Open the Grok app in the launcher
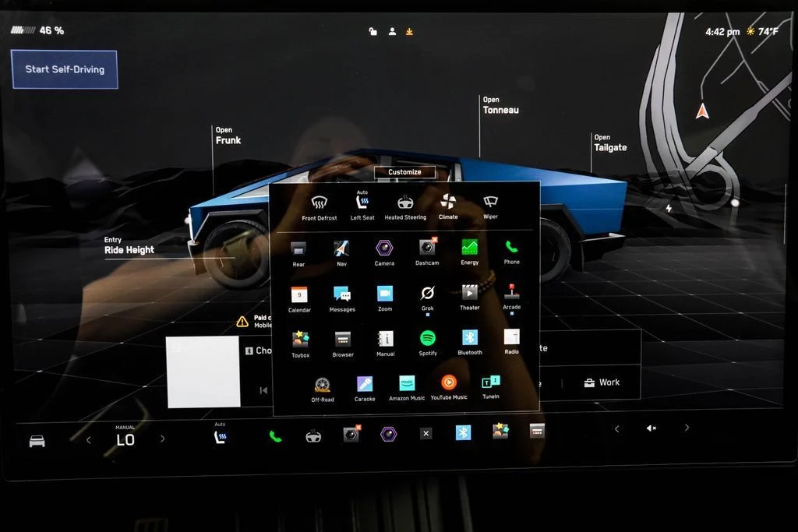Screen dimensions: 798x532 pos(427,294)
